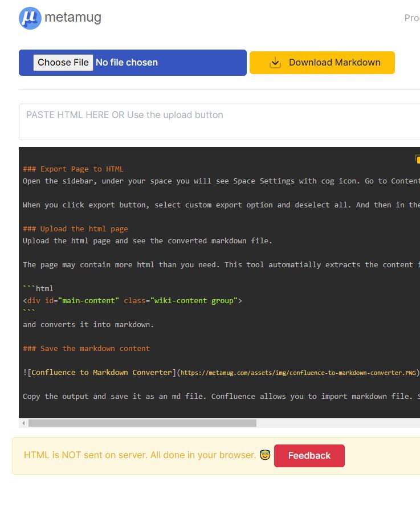Click the 'When you click export button' line

click(x=221, y=205)
